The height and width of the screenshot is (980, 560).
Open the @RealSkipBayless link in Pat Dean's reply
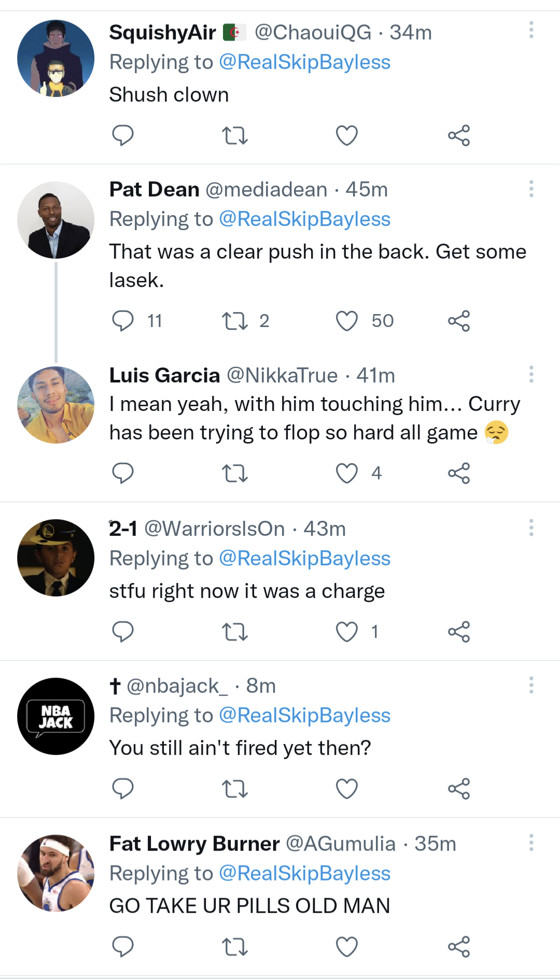(305, 219)
